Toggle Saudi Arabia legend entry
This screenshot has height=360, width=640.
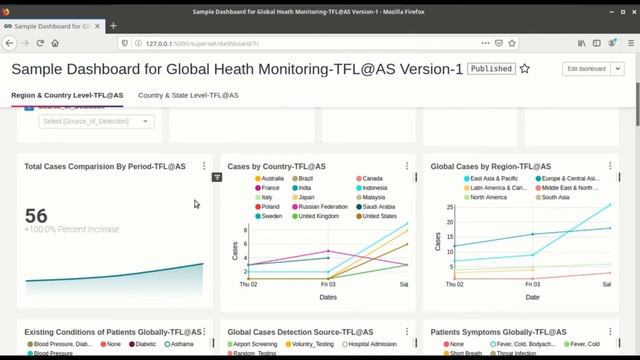click(376, 207)
